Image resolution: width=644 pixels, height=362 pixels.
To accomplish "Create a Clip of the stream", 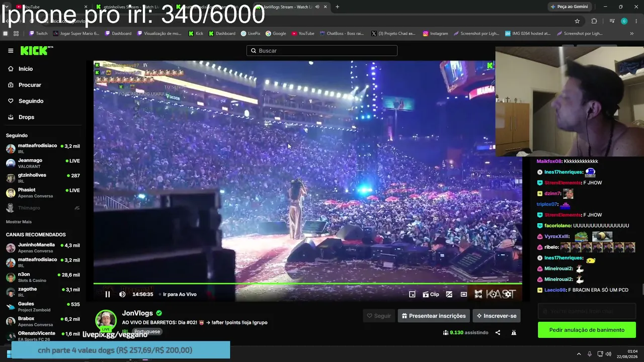I will click(431, 294).
